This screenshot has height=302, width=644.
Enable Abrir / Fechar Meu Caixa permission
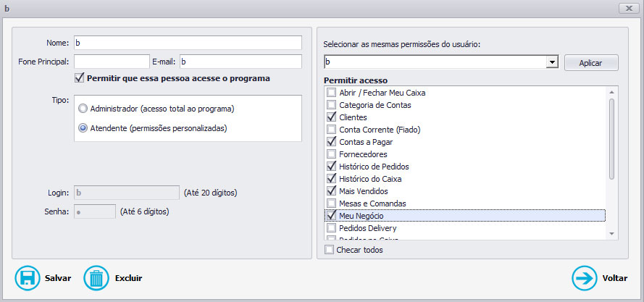[x=331, y=93]
